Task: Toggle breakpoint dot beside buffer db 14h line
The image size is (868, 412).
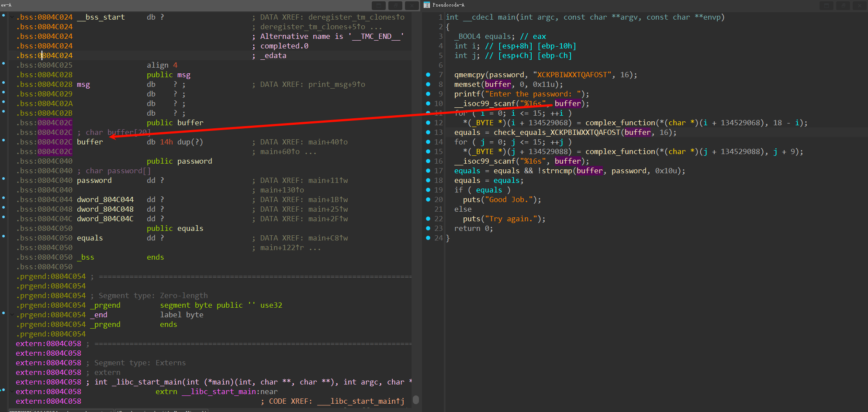Action: 3,140
